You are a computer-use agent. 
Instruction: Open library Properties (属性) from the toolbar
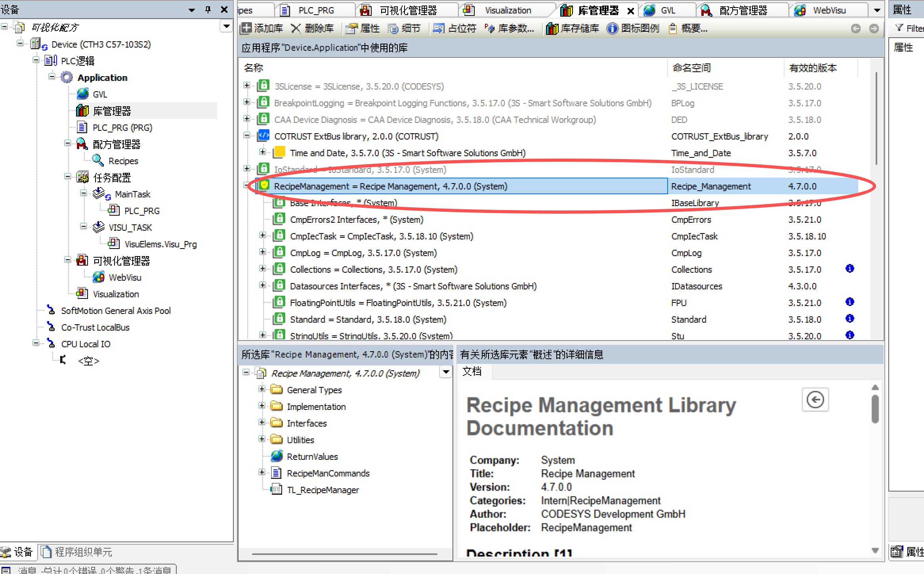tap(363, 29)
